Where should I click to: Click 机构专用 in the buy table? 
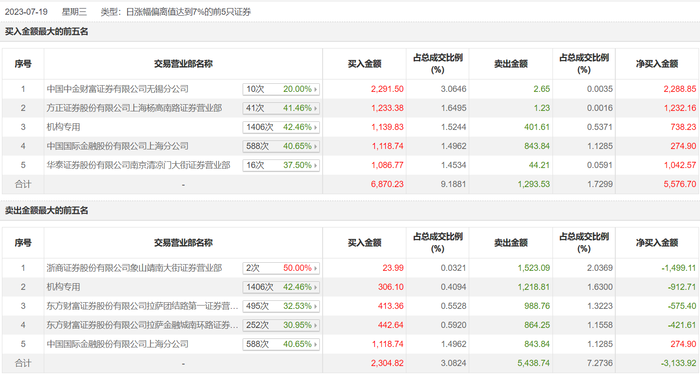point(63,127)
